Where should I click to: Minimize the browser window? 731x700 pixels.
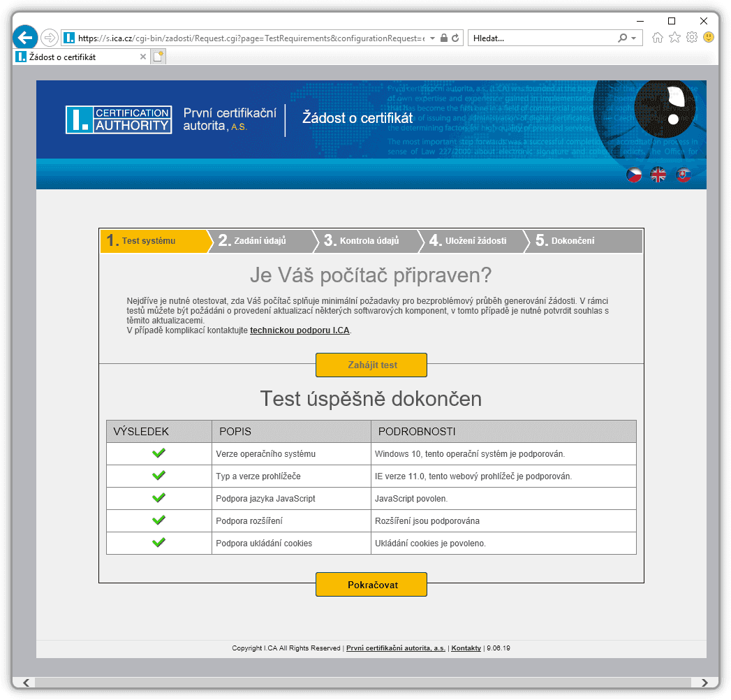coord(640,21)
